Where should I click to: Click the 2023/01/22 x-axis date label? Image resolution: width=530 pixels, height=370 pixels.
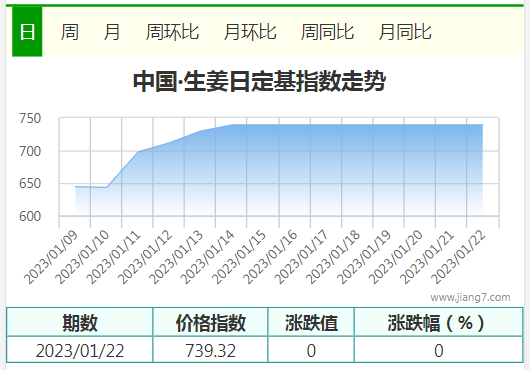(459, 257)
